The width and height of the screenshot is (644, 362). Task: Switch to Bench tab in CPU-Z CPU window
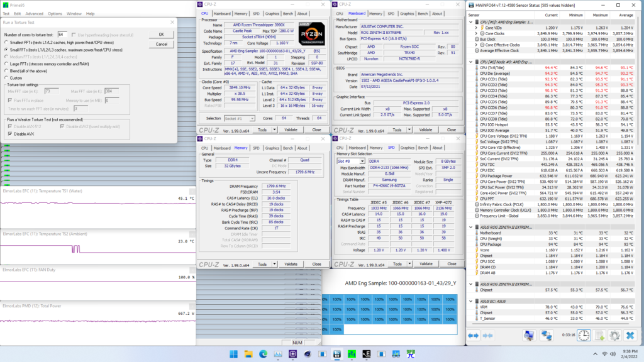(x=288, y=14)
